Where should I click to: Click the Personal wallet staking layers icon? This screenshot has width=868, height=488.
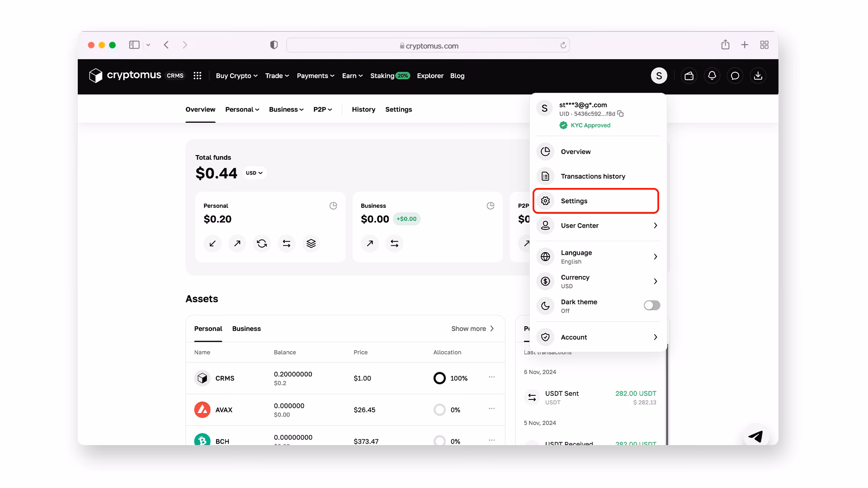pos(311,244)
